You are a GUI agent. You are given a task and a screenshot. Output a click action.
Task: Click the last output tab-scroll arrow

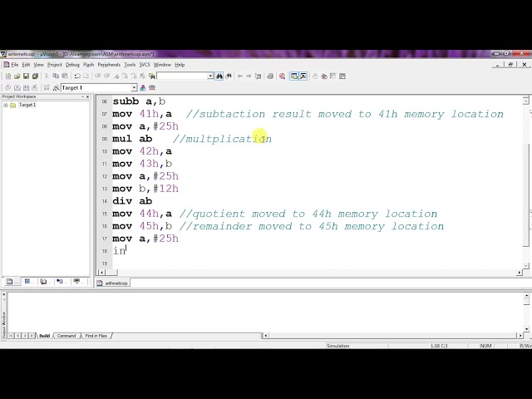32,336
